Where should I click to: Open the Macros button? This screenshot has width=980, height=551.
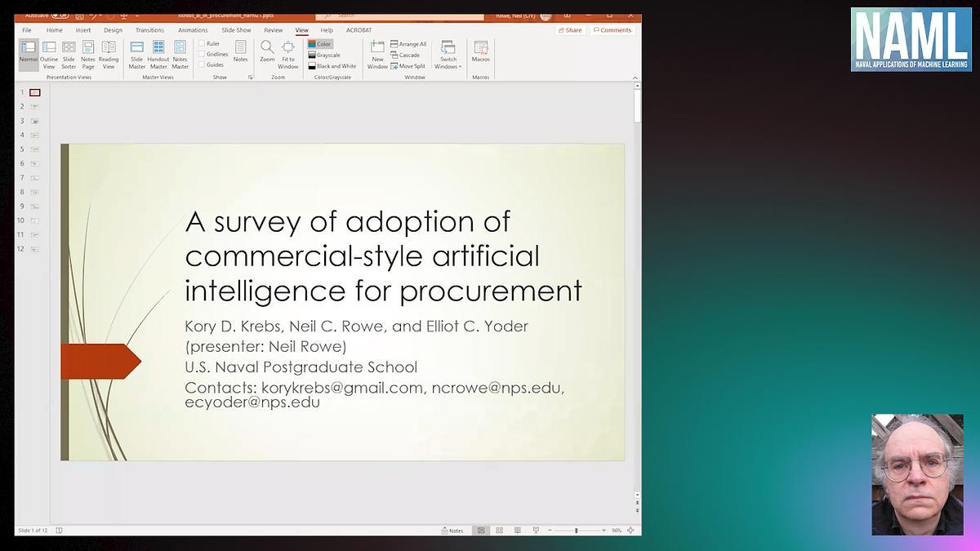(481, 52)
